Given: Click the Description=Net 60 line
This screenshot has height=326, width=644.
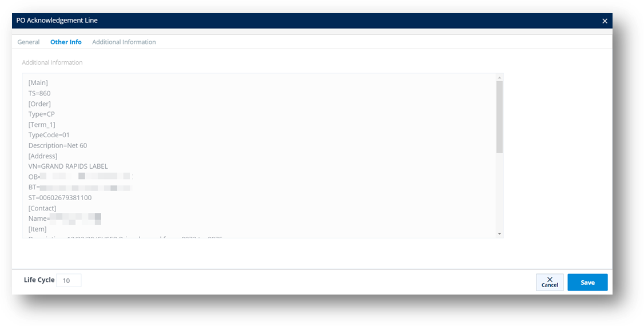Looking at the screenshot, I should 58,145.
